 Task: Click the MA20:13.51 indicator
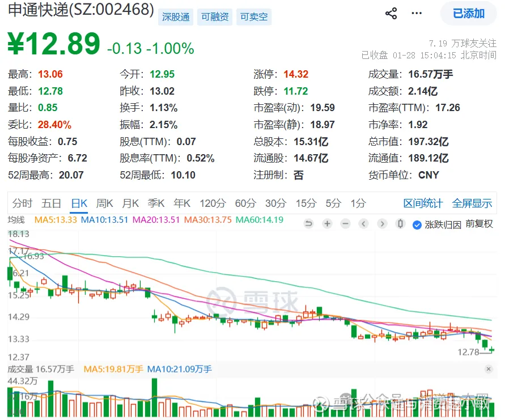click(156, 220)
